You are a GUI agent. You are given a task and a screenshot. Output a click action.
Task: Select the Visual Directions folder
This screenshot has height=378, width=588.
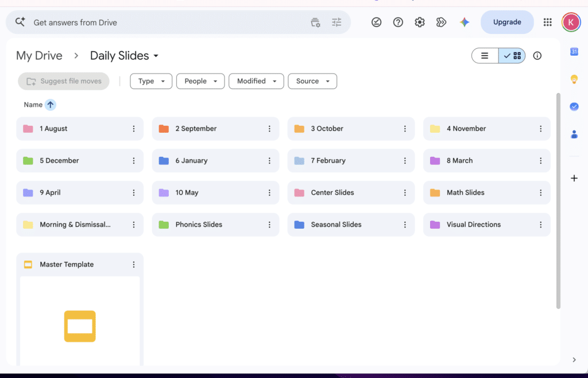pyautogui.click(x=487, y=225)
